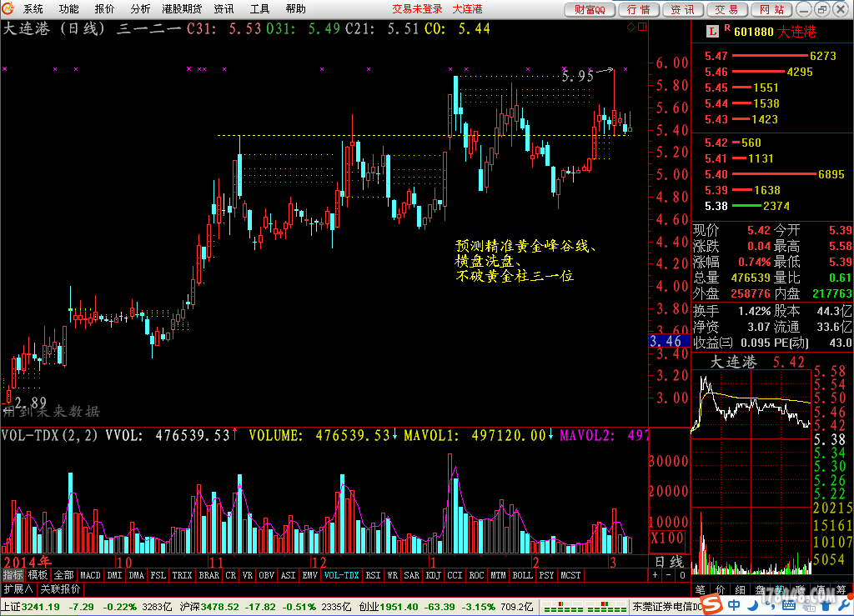Screen dimensions: 854x616
Task: Select the 指标 tab
Action: [x=13, y=575]
